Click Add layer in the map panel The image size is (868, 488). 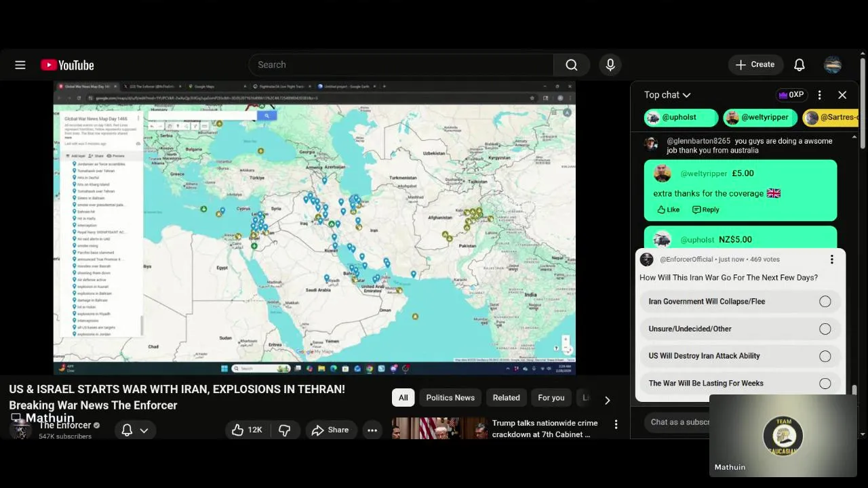tap(75, 156)
